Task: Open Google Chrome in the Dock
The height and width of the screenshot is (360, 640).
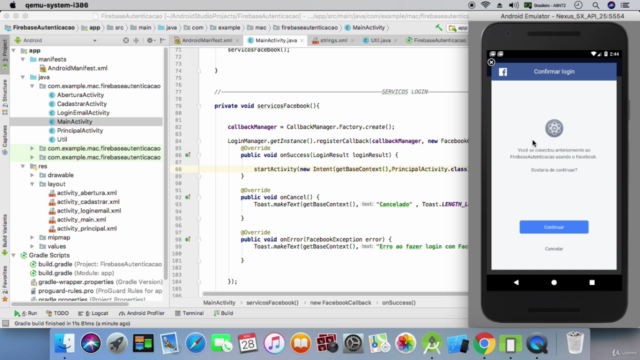Action: (484, 343)
